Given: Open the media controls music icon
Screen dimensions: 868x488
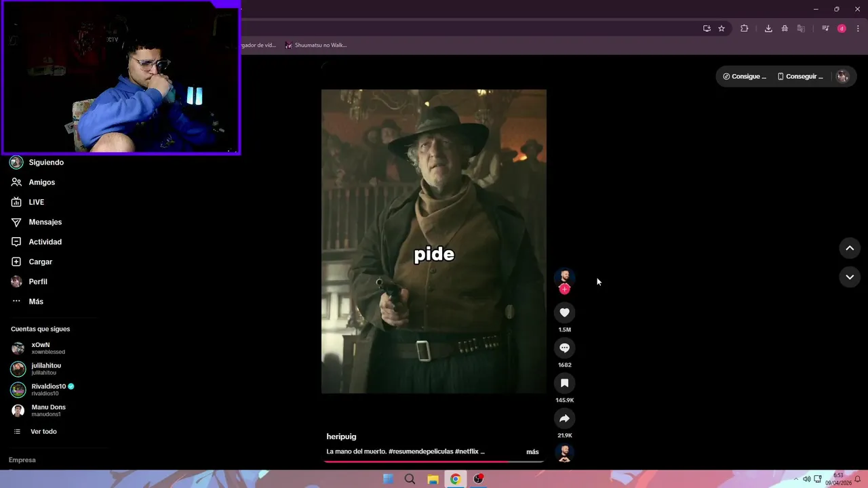Looking at the screenshot, I should tap(825, 28).
